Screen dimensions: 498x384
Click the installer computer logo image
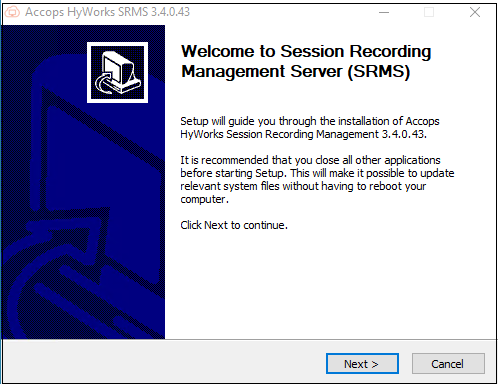click(117, 72)
